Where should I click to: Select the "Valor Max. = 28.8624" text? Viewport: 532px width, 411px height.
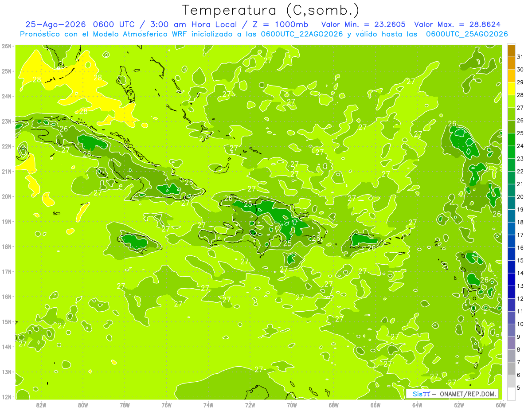pos(458,25)
